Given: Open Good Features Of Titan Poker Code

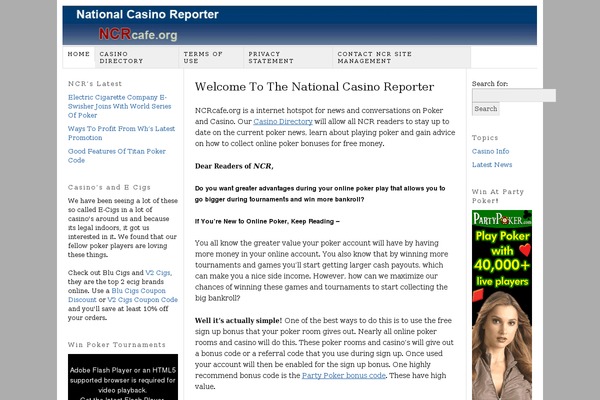Looking at the screenshot, I should [x=117, y=155].
